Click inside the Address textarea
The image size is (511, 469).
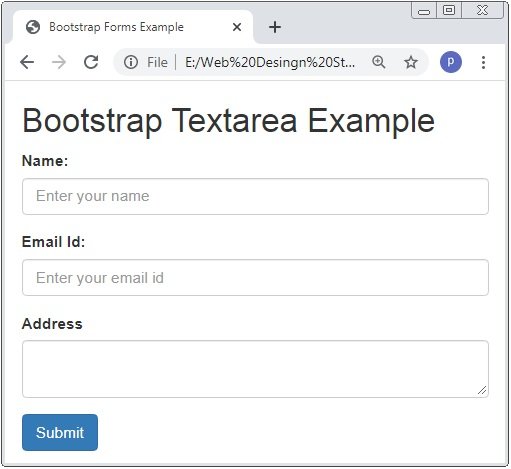(255, 369)
